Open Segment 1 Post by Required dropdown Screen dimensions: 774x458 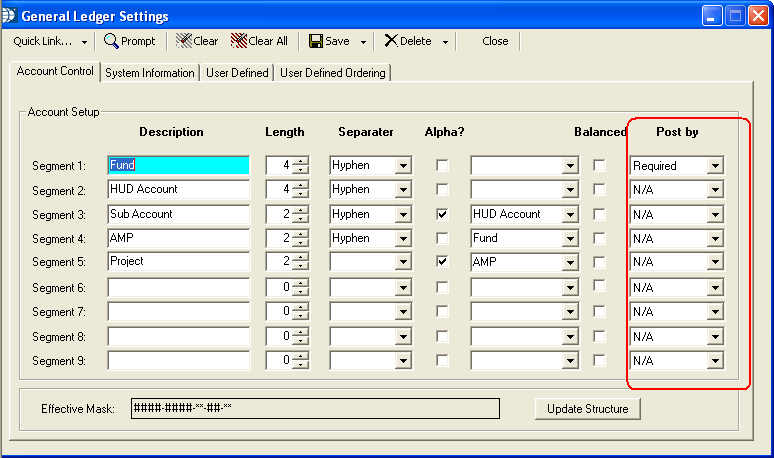(715, 166)
